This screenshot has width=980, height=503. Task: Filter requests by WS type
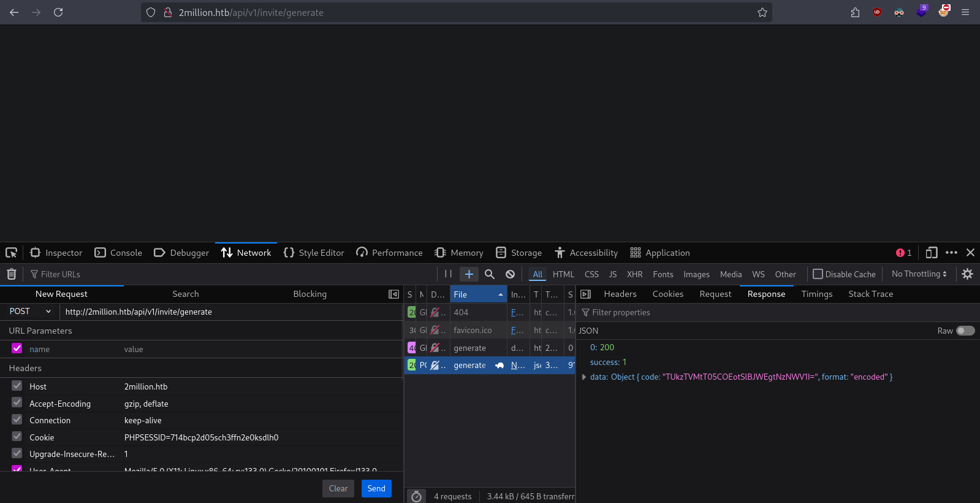click(x=758, y=274)
